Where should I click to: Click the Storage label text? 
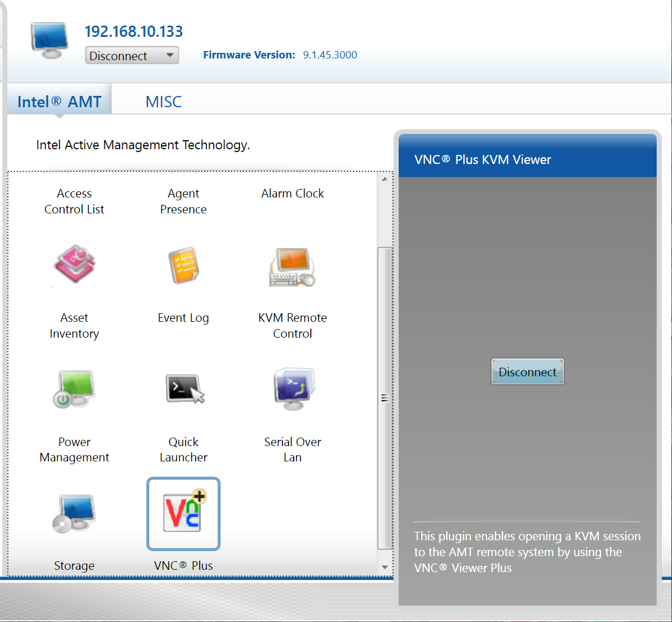(74, 566)
